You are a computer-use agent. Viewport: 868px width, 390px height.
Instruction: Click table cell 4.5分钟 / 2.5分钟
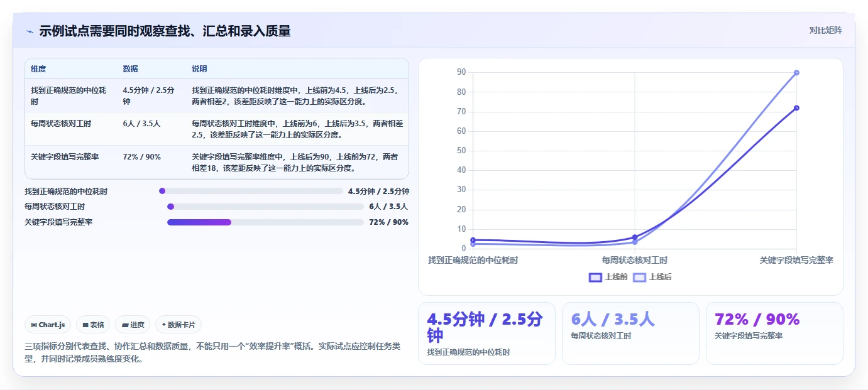(148, 95)
